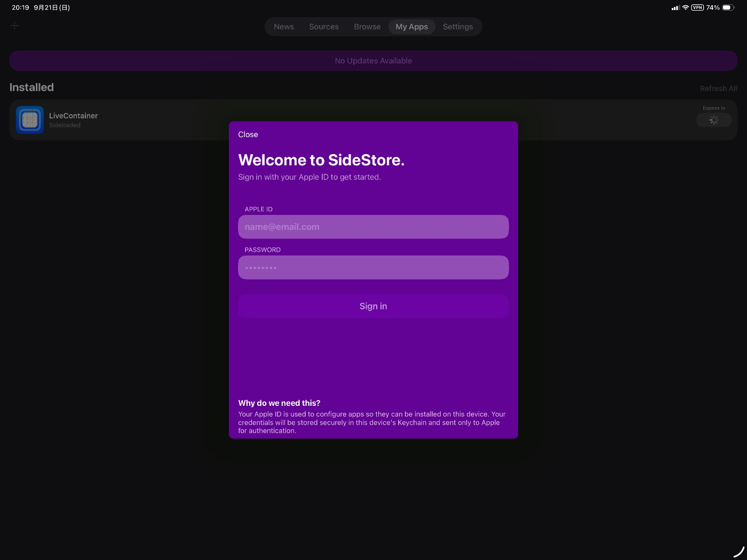The width and height of the screenshot is (747, 560).
Task: Open the Settings tab
Action: 458,27
